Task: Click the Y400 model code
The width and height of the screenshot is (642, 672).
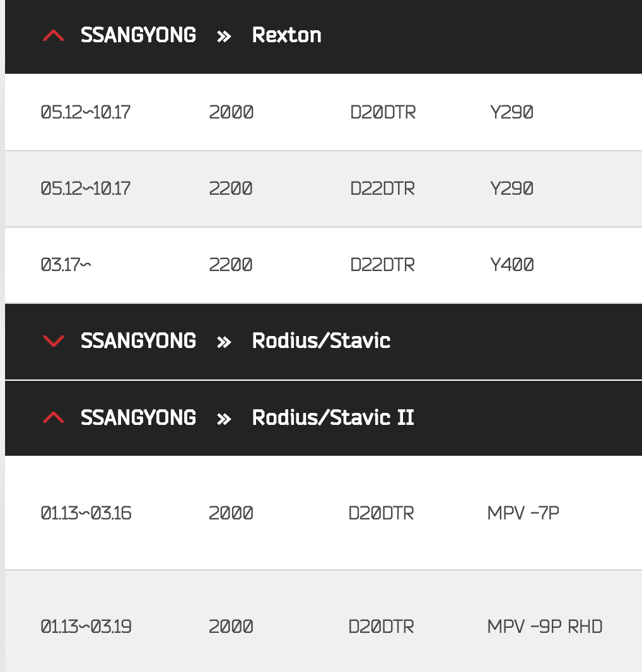Action: (x=511, y=265)
